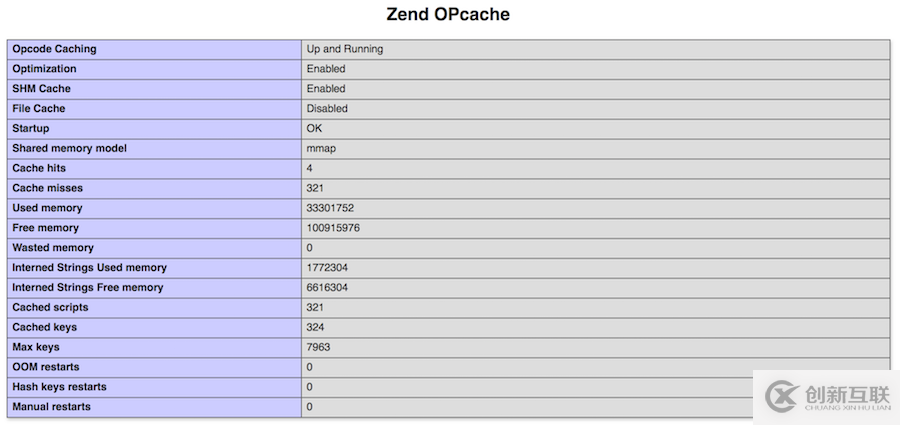The width and height of the screenshot is (900, 425).
Task: Click the watermark logo icon at bottom right
Action: click(781, 397)
